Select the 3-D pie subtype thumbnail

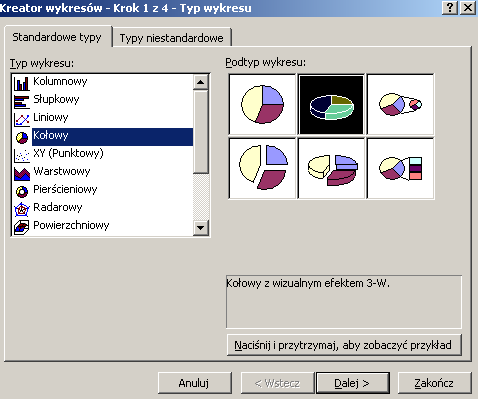(x=331, y=104)
